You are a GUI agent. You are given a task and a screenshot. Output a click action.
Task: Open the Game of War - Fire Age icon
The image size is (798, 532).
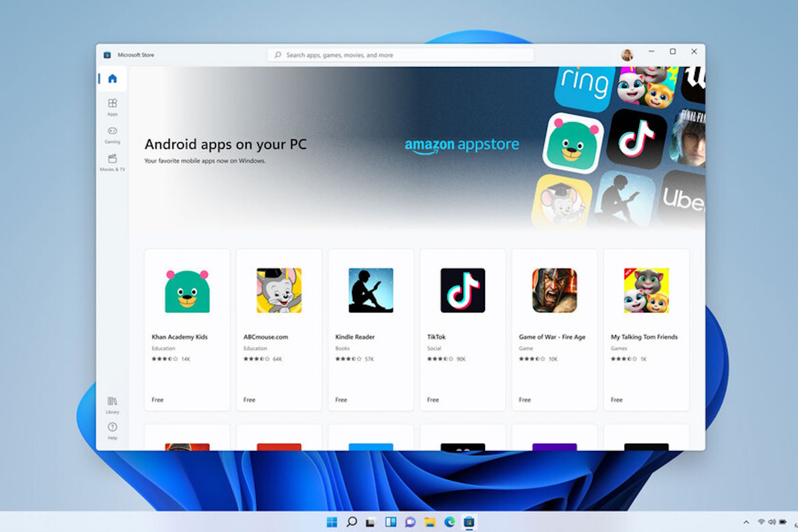click(x=554, y=290)
